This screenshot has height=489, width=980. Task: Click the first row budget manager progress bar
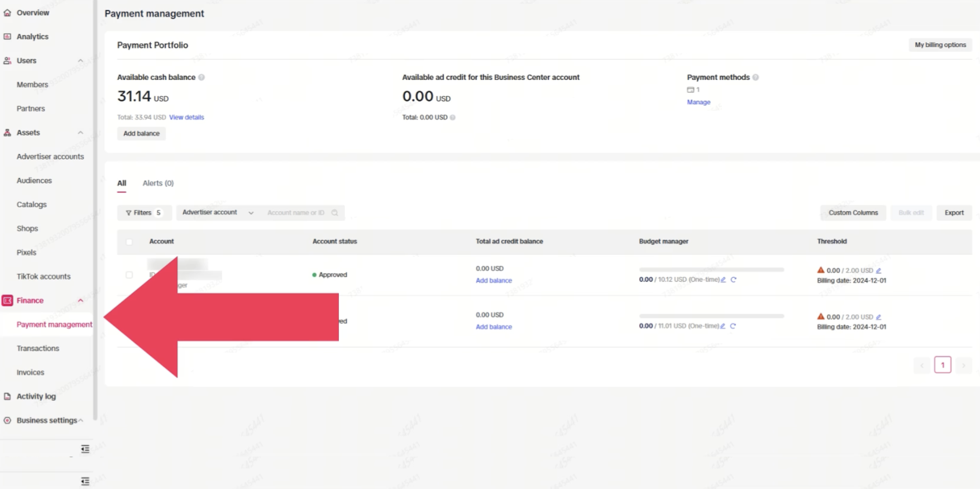(712, 270)
